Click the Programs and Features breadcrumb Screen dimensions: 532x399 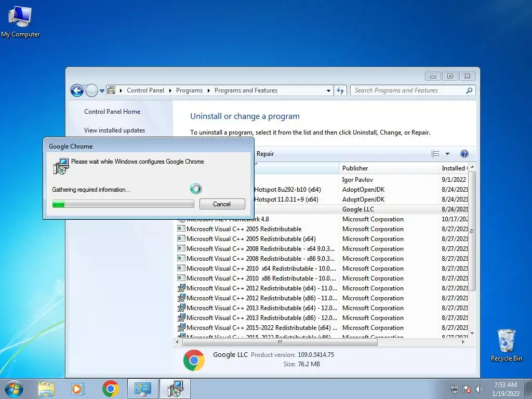coord(246,90)
